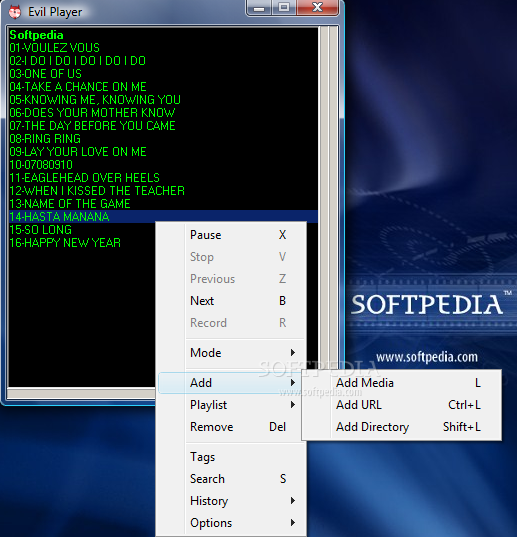Screen dimensions: 517x537
Task: Expand the History submenu
Action: [231, 501]
